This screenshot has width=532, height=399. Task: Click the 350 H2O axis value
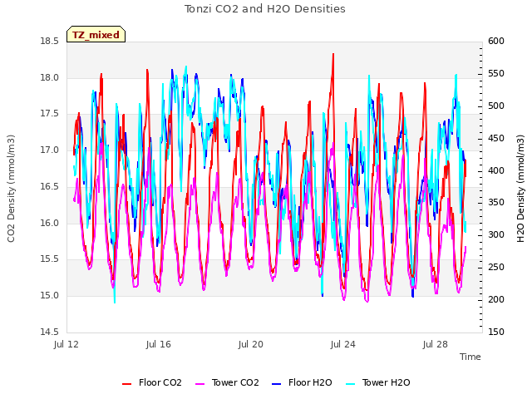(x=496, y=203)
